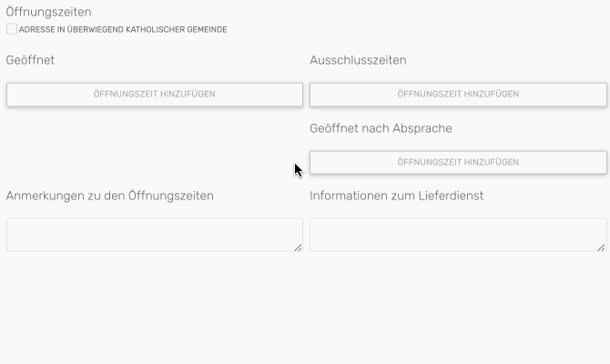
Task: Select the Geöffnet column label
Action: click(31, 61)
